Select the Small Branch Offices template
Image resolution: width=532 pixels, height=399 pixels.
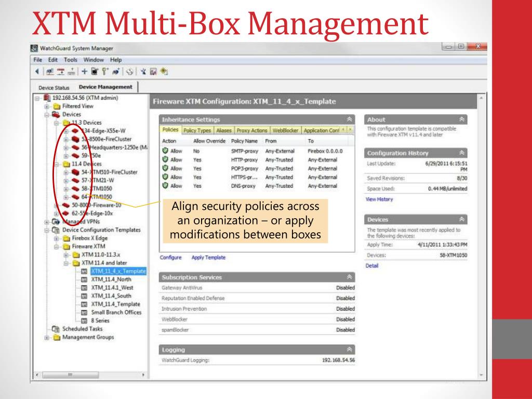(116, 312)
